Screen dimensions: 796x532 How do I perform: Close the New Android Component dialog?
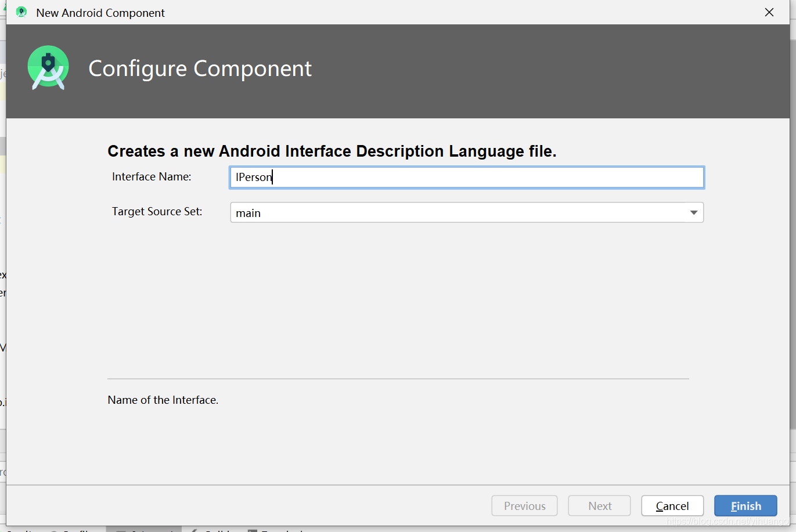(769, 12)
